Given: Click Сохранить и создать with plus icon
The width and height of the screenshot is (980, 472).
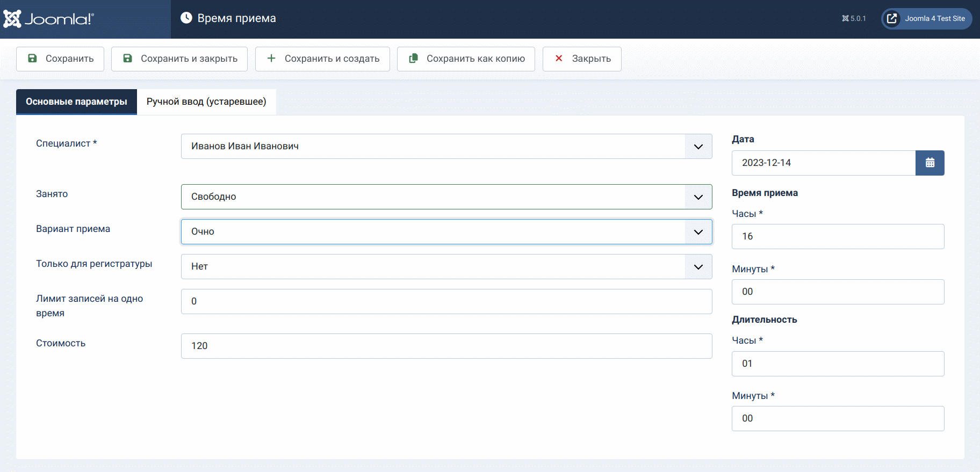Looking at the screenshot, I should (x=322, y=59).
